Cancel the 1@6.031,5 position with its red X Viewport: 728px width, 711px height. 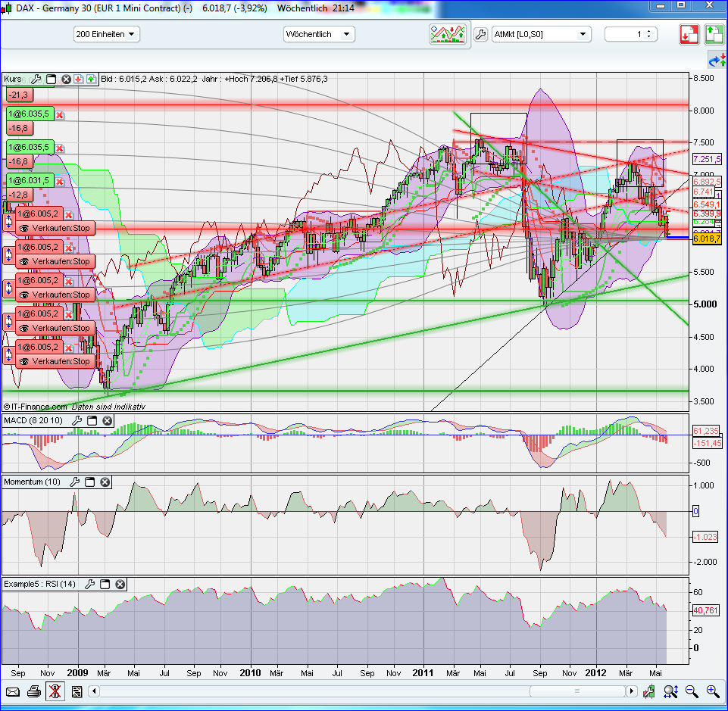point(59,182)
